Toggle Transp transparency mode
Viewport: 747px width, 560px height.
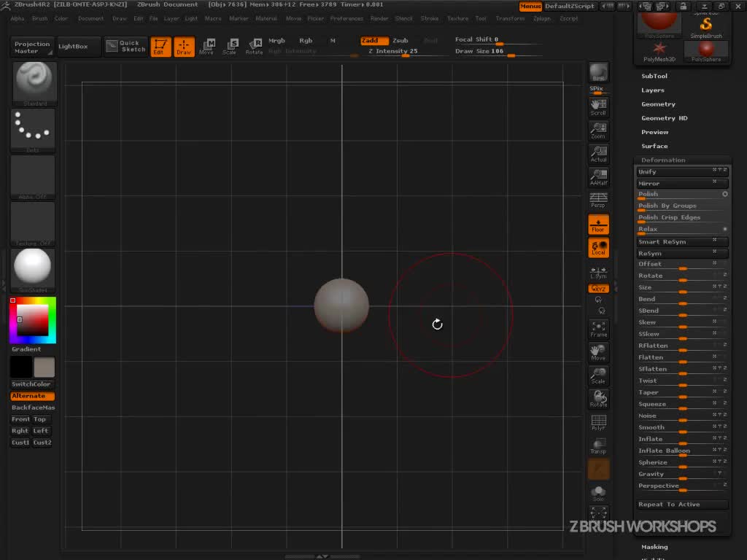(x=598, y=446)
